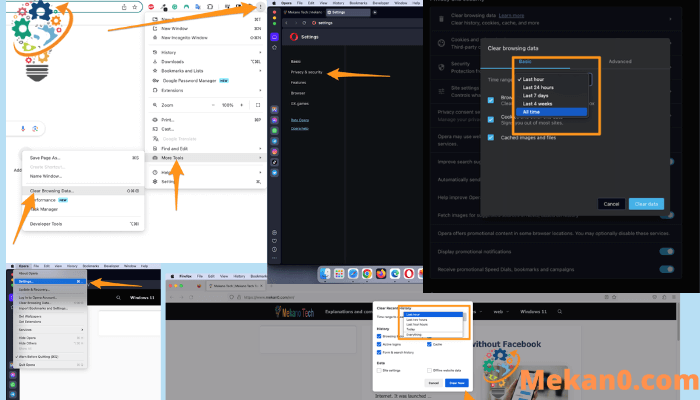Choose Everything in Firefox time range list
The height and width of the screenshot is (400, 700).
click(433, 334)
